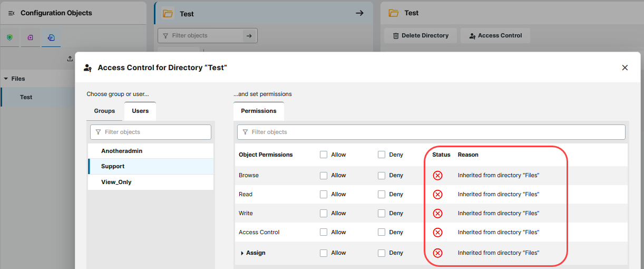Click the red denied status icon for Browse
This screenshot has width=644, height=269.
pyautogui.click(x=437, y=176)
